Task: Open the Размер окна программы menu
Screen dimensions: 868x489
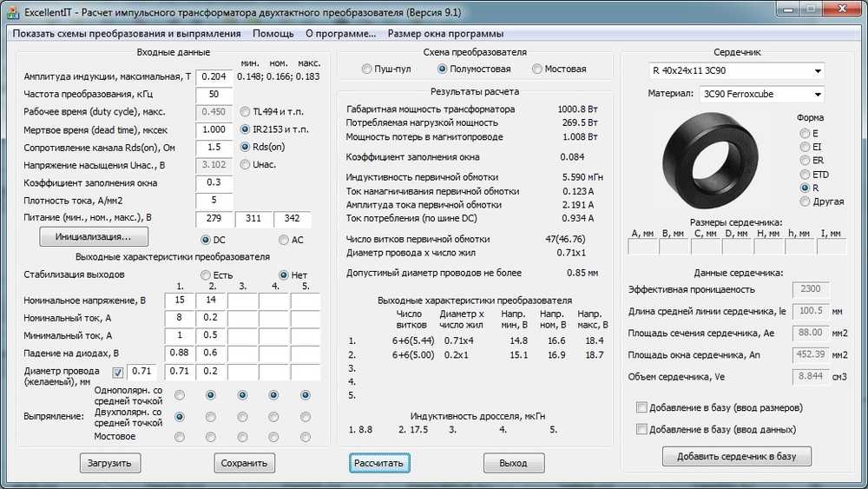Action: 445,33
